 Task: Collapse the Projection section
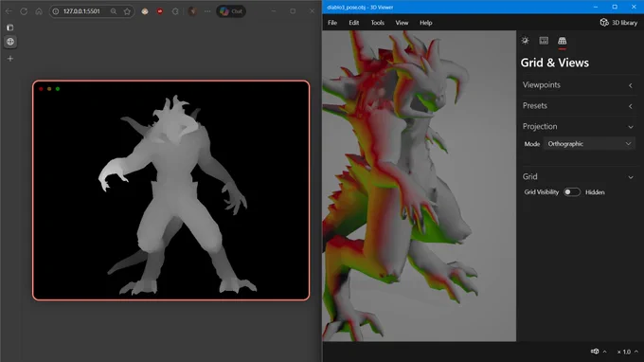579,127
